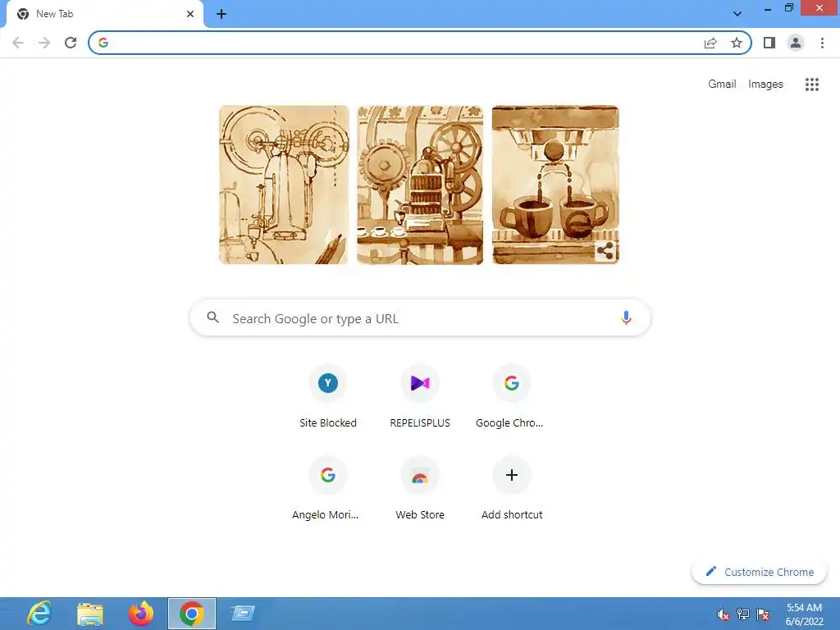This screenshot has width=840, height=630.
Task: Reload the page with refresh icon
Action: [x=71, y=43]
